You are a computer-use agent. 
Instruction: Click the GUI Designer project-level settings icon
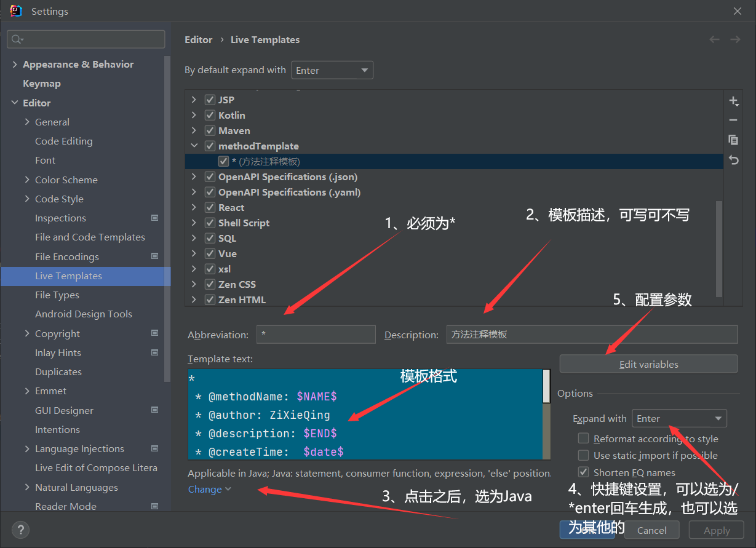(x=154, y=410)
